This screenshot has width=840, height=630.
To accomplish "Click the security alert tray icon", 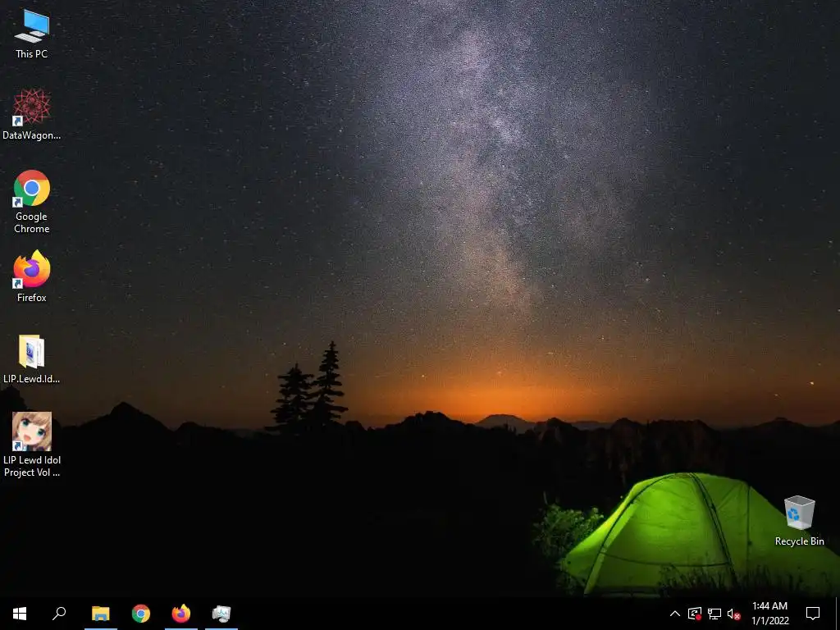I will pyautogui.click(x=695, y=614).
